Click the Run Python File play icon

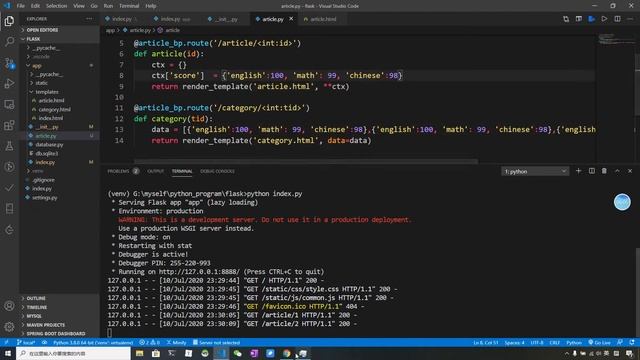coord(604,19)
